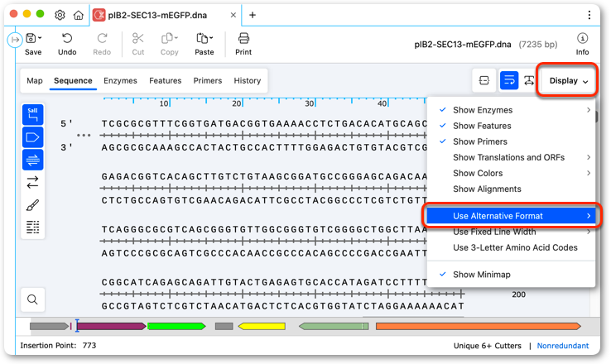This screenshot has width=611, height=364.
Task: Open the History tab
Action: (x=247, y=80)
